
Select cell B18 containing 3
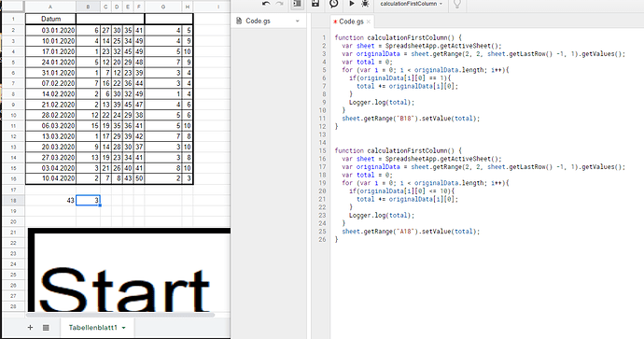(x=88, y=200)
